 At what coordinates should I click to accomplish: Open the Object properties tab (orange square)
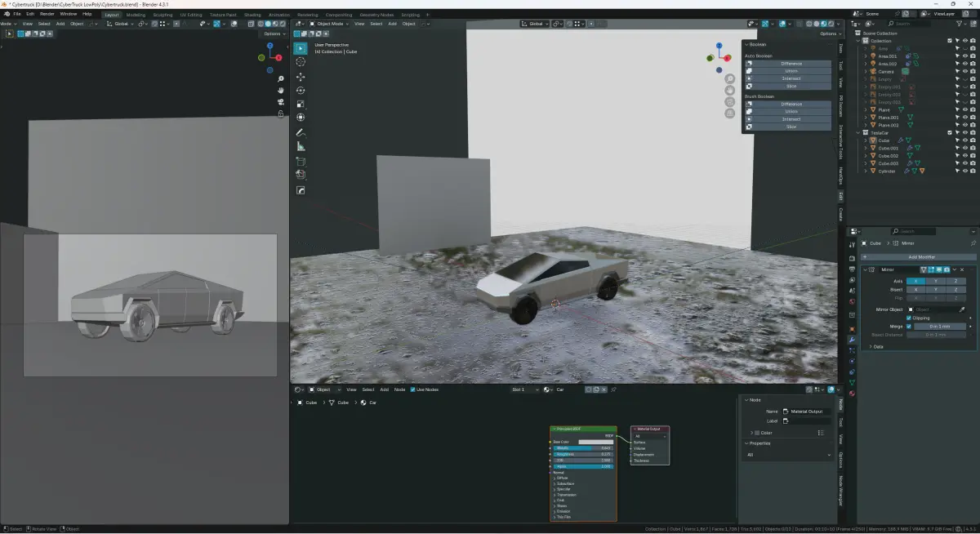[x=852, y=328]
